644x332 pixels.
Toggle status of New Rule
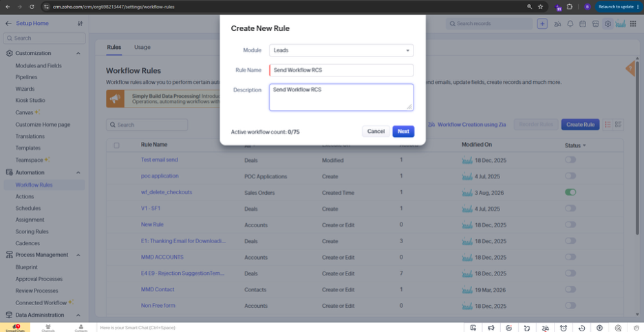point(570,225)
